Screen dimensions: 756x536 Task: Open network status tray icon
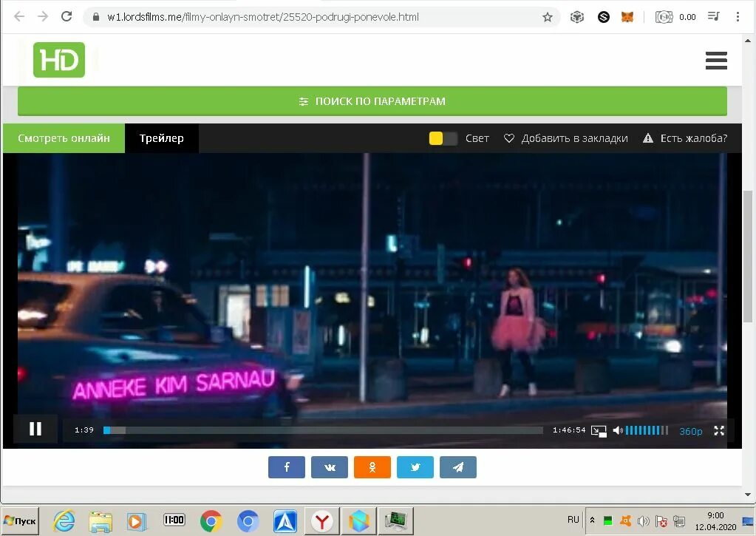pyautogui.click(x=679, y=521)
